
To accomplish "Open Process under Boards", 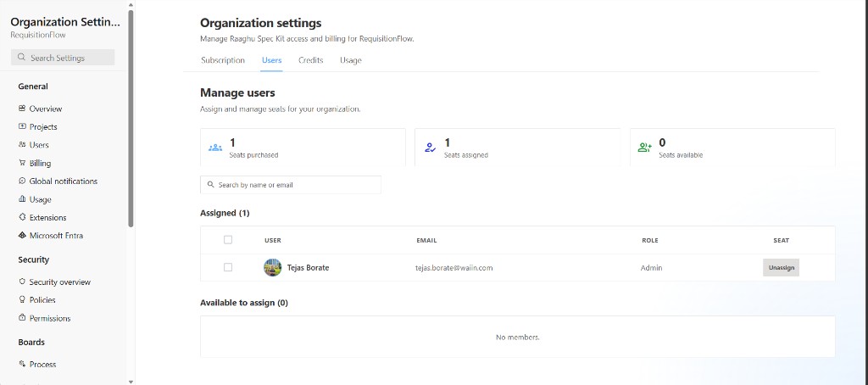I will [x=42, y=364].
